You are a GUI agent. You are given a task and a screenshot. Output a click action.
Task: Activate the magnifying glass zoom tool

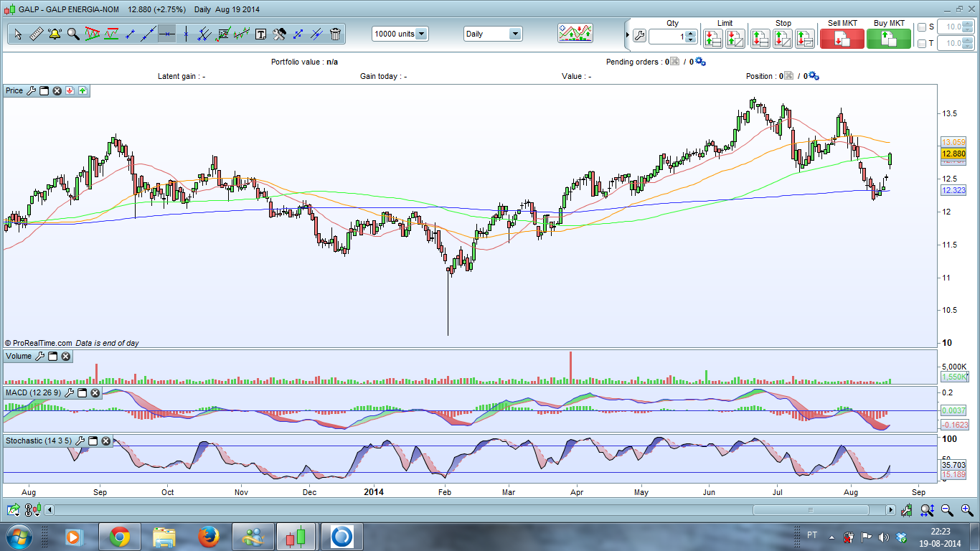tap(73, 34)
